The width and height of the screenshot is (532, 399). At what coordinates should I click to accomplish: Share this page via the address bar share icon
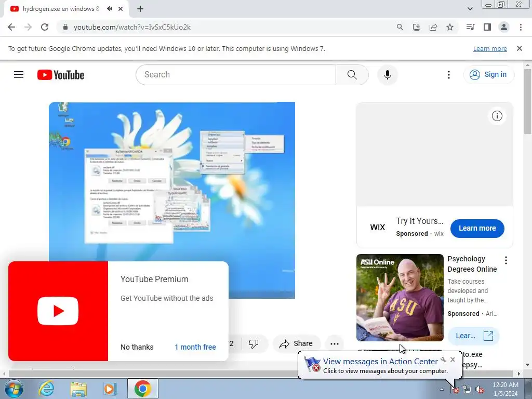click(x=433, y=27)
